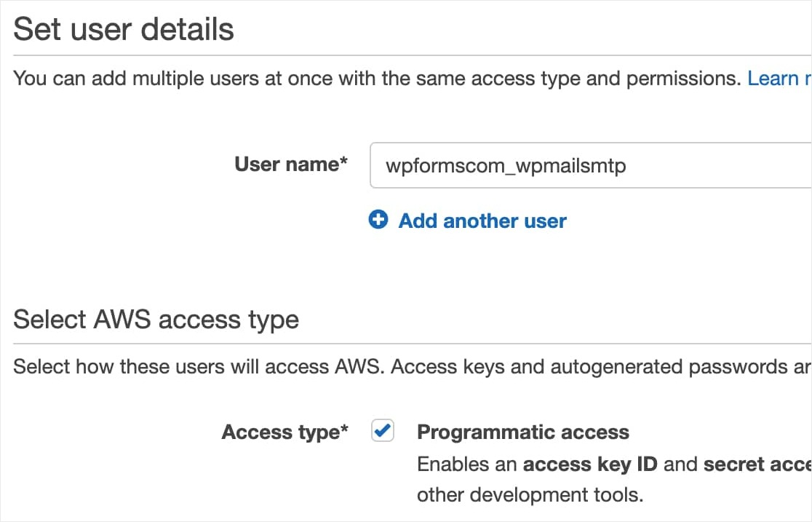Click the autogenerated passwords text

point(642,366)
